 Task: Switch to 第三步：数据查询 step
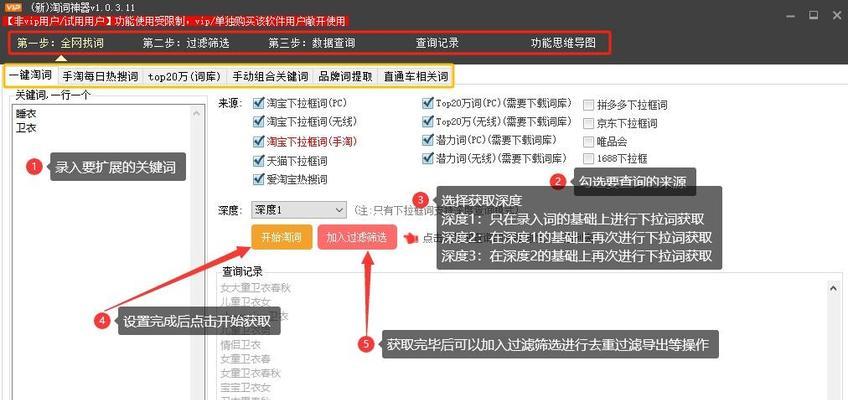(312, 43)
